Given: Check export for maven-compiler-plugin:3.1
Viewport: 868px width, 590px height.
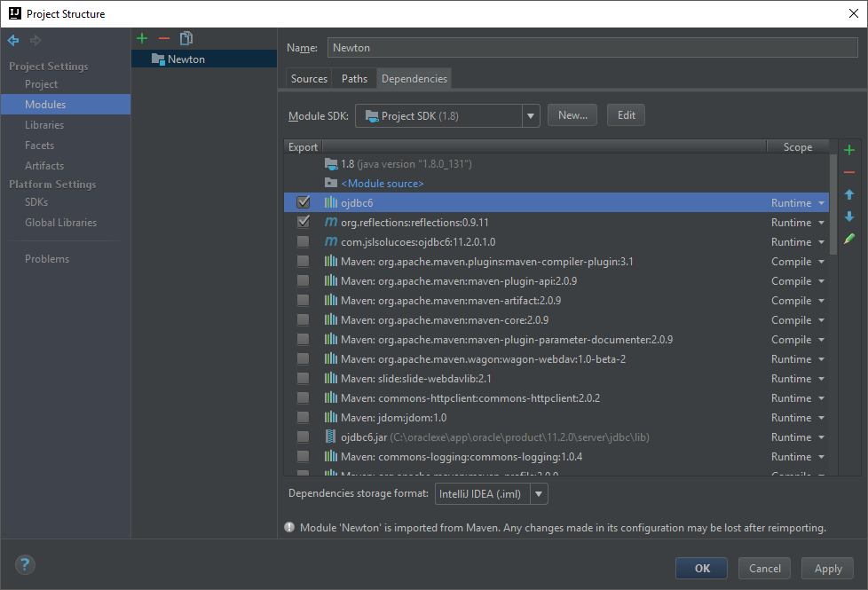Looking at the screenshot, I should (303, 261).
